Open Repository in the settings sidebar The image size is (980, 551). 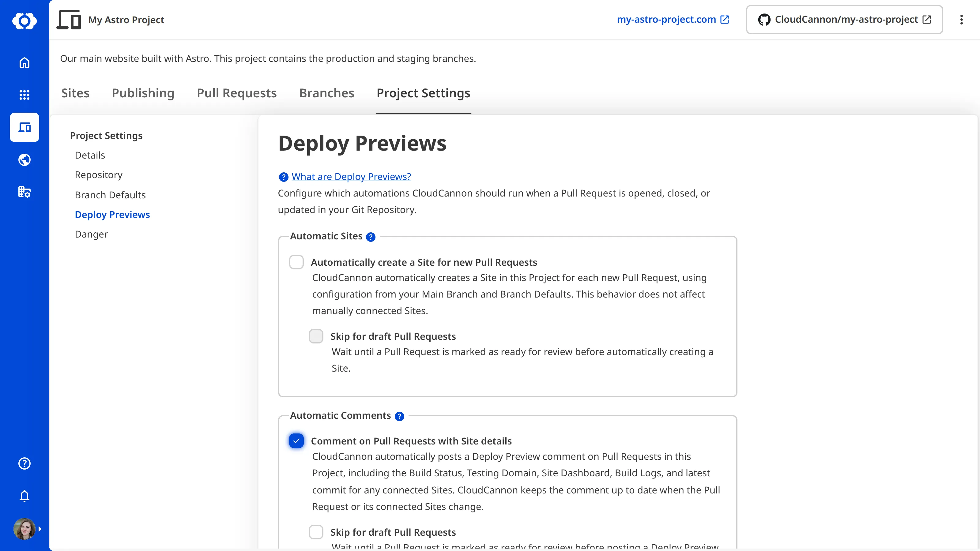[x=99, y=175]
